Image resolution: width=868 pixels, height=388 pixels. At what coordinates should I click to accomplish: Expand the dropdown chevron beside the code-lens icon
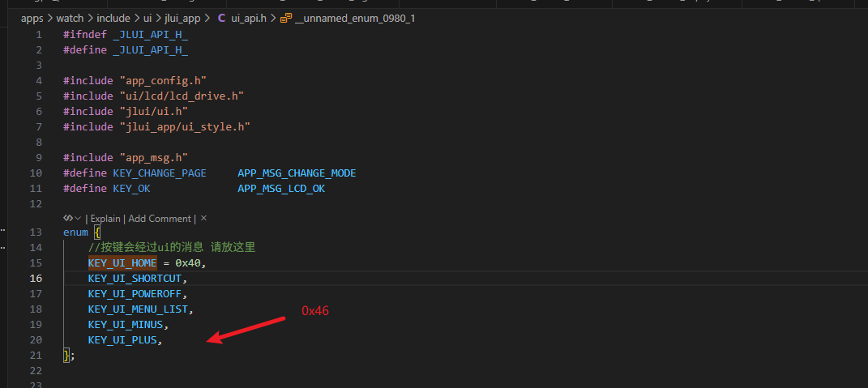coord(78,218)
